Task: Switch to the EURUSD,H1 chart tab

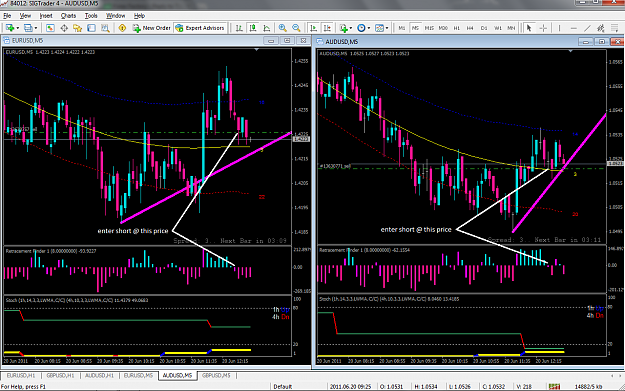Action: point(21,375)
